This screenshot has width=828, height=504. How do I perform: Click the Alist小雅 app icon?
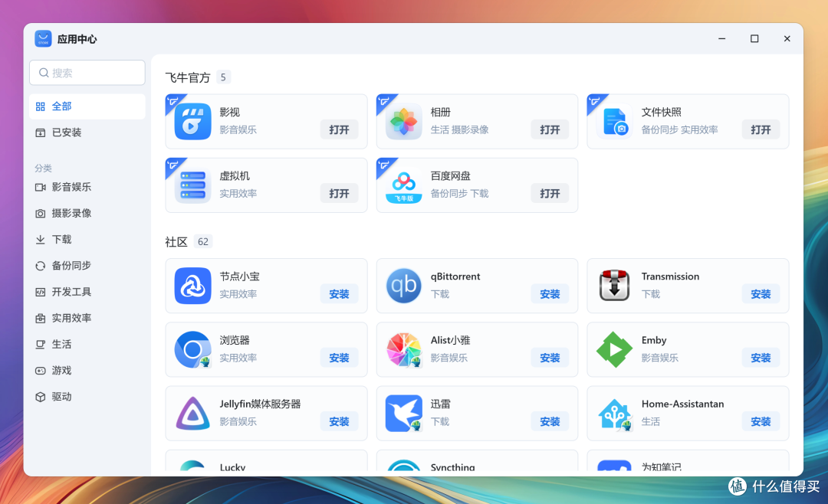click(x=403, y=349)
